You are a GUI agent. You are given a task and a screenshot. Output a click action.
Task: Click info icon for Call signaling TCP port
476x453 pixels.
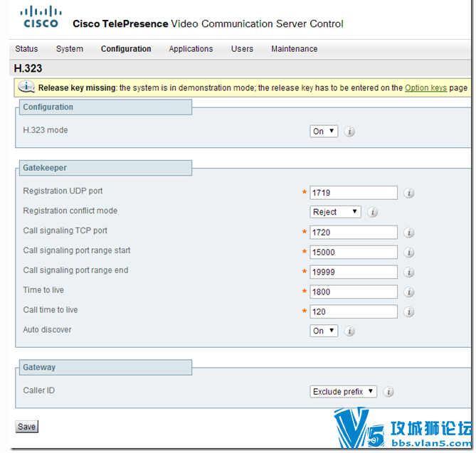pos(409,233)
